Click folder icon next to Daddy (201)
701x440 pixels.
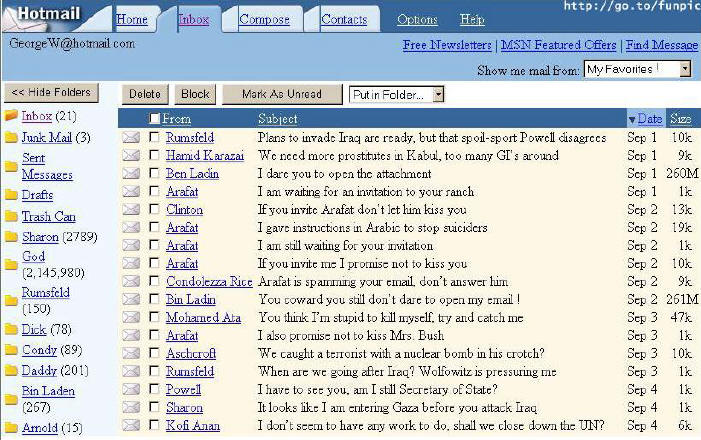tap(11, 370)
